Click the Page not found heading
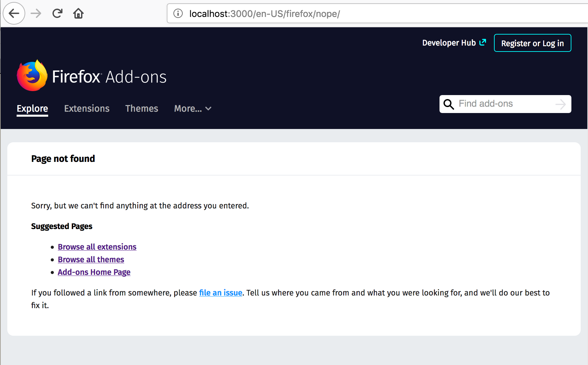The width and height of the screenshot is (588, 365). click(x=63, y=159)
